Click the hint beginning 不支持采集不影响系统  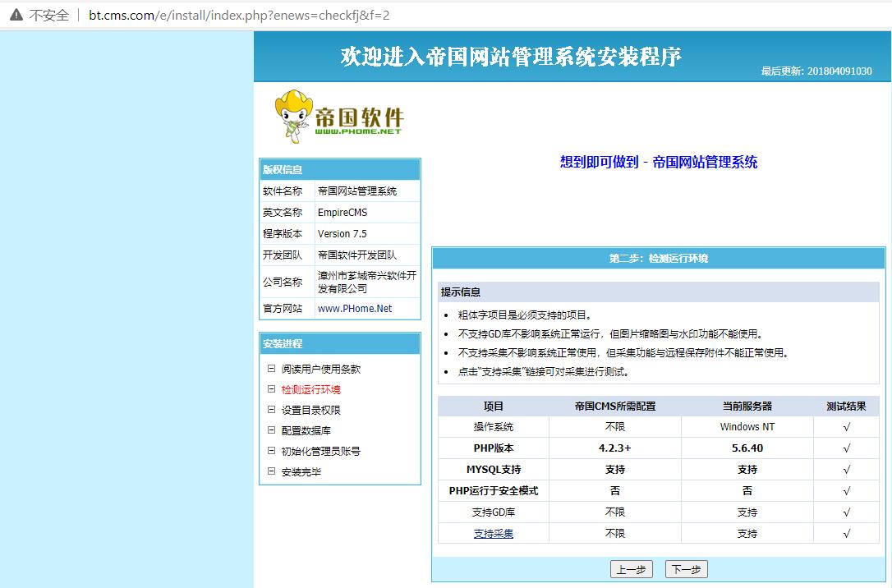(623, 352)
